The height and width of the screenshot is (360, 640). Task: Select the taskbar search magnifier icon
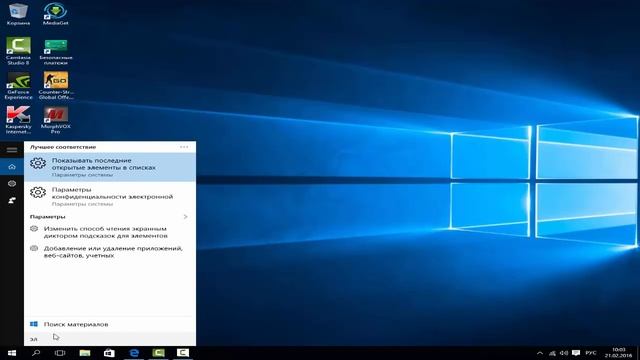(36, 353)
